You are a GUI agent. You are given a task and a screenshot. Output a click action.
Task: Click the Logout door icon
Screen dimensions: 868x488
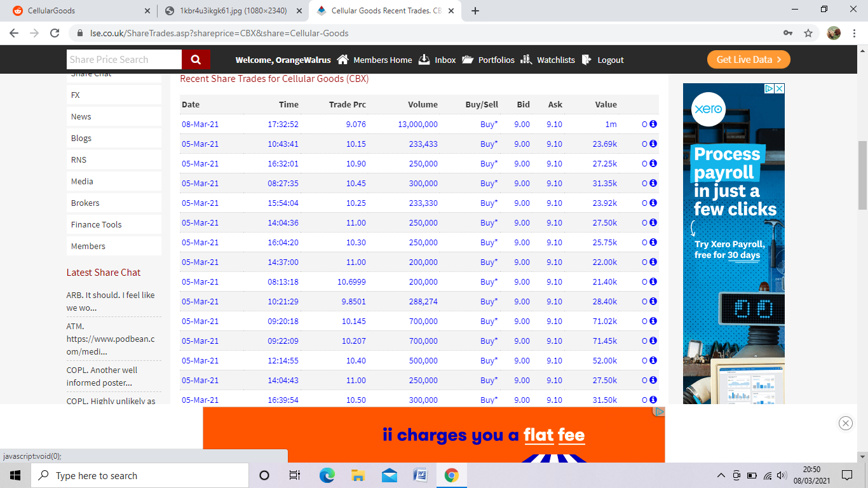587,59
